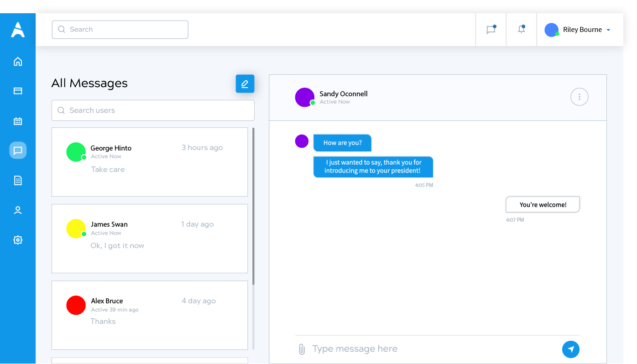637x364 pixels.
Task: Click the 'Thanks' message preview
Action: (x=103, y=321)
